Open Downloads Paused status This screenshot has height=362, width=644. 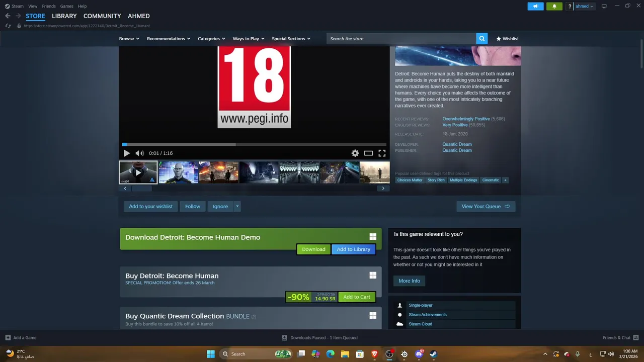point(319,338)
